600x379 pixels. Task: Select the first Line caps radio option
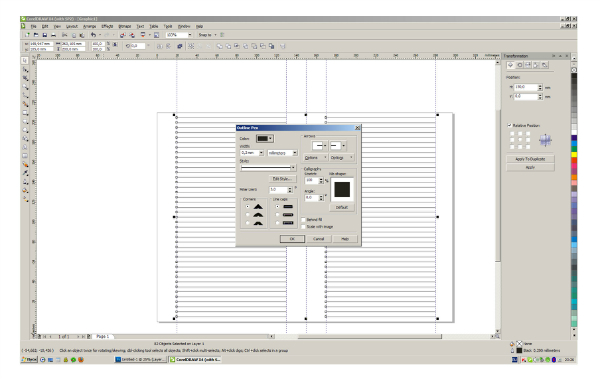click(x=277, y=207)
